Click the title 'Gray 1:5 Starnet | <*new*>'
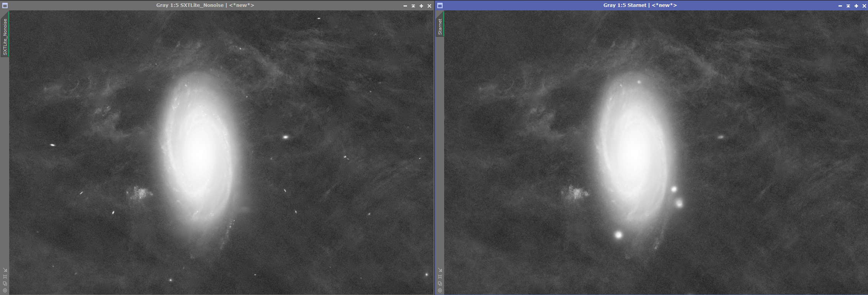 click(640, 5)
